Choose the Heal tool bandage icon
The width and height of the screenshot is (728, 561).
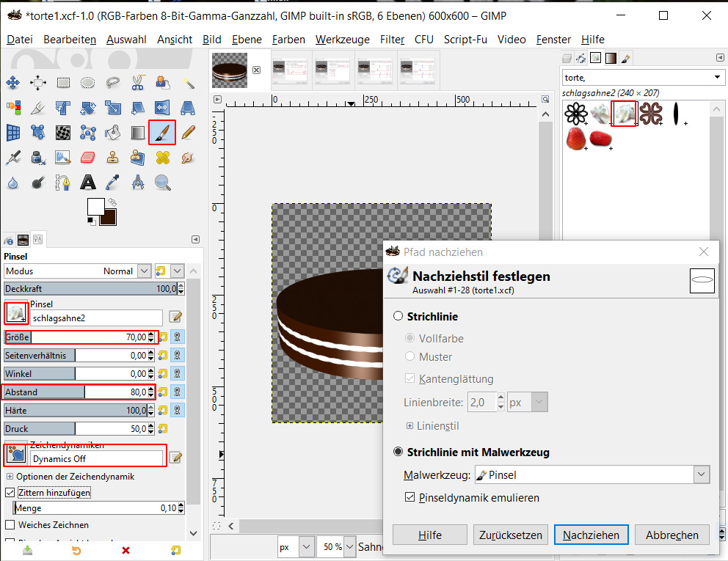[162, 157]
